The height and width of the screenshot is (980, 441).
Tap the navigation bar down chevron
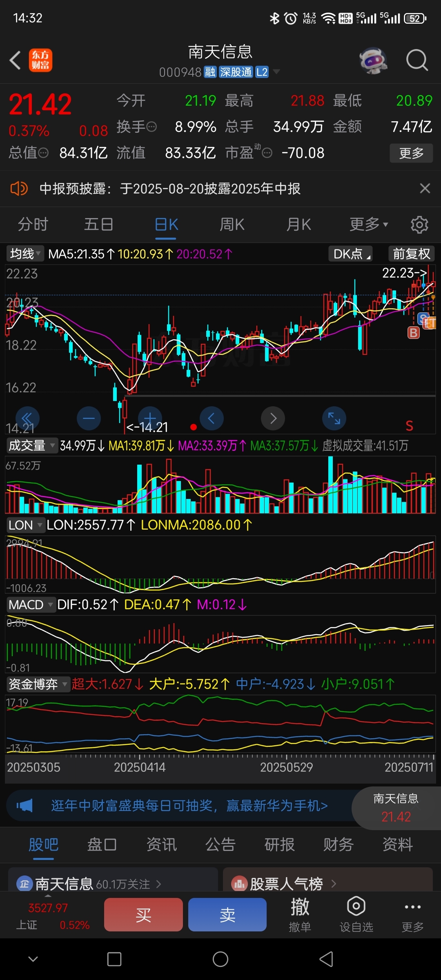point(33,959)
